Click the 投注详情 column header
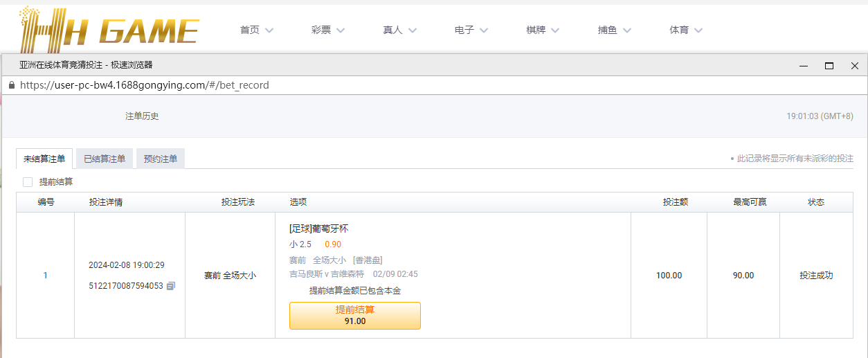Image resolution: width=868 pixels, height=358 pixels. click(x=106, y=202)
